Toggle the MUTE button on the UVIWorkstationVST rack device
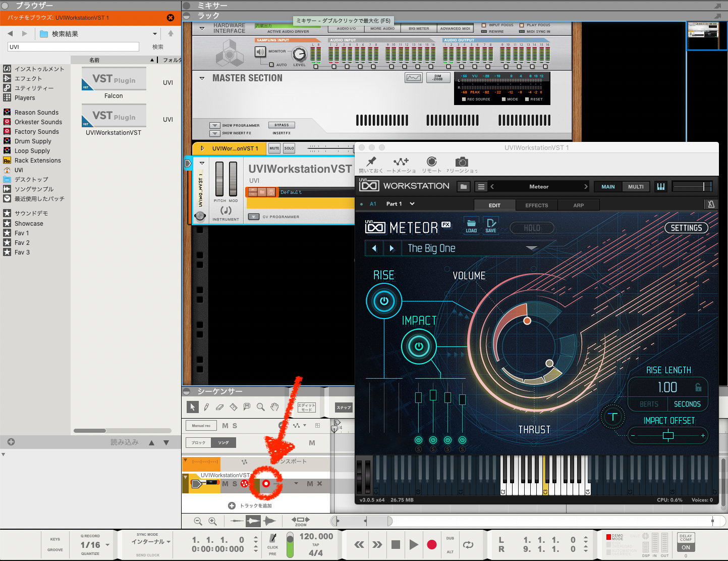 click(274, 148)
